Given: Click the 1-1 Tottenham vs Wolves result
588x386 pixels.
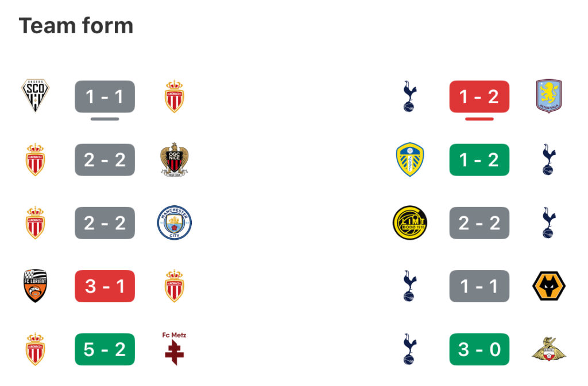Looking at the screenshot, I should pos(479,286).
